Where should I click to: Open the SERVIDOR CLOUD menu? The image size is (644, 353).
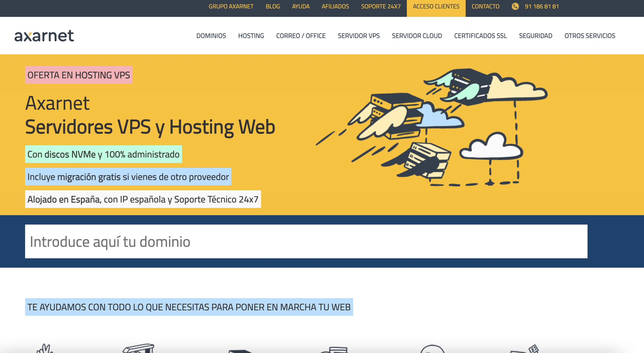pos(417,36)
